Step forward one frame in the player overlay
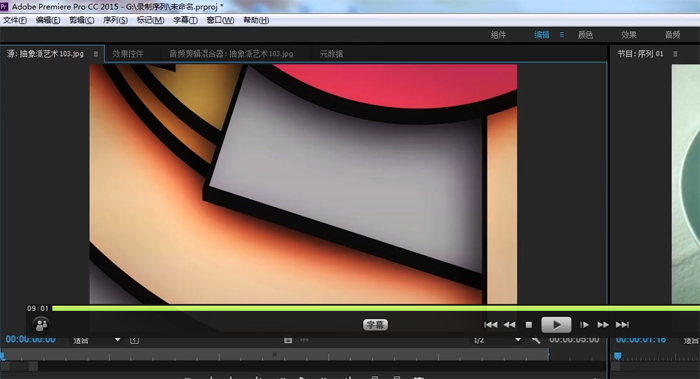 [x=584, y=325]
